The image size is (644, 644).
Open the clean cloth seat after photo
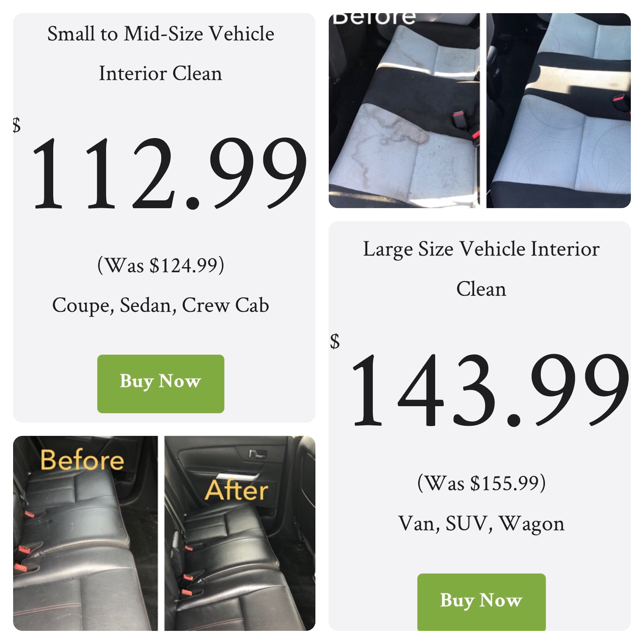pyautogui.click(x=558, y=110)
